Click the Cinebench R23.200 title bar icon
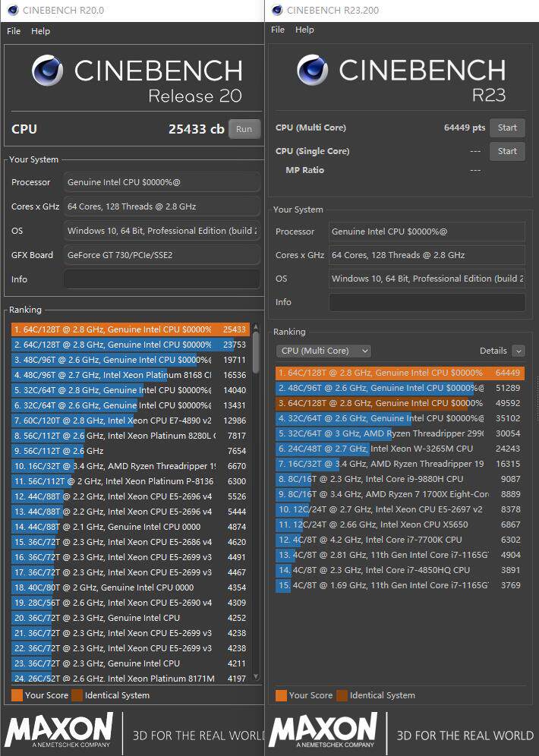The width and height of the screenshot is (539, 756). [277, 10]
